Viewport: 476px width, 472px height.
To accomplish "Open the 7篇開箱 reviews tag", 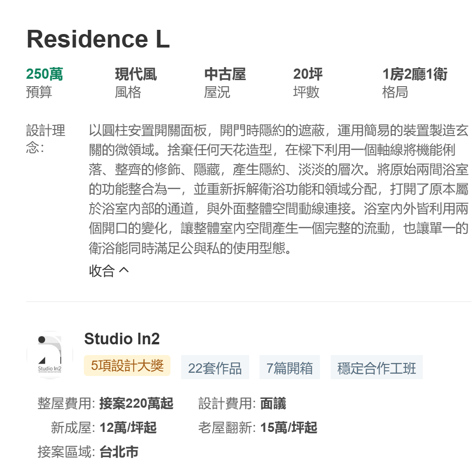I will point(289,368).
